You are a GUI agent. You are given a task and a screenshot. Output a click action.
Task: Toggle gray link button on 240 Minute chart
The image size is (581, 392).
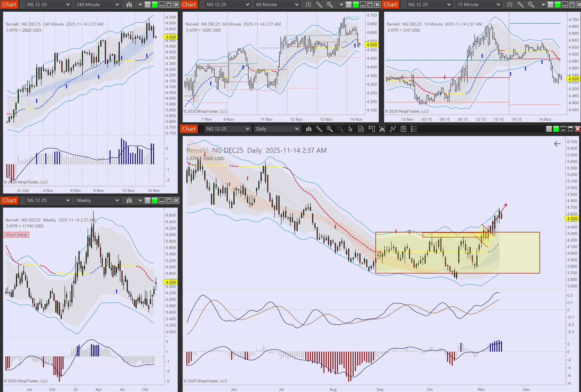(x=147, y=4)
